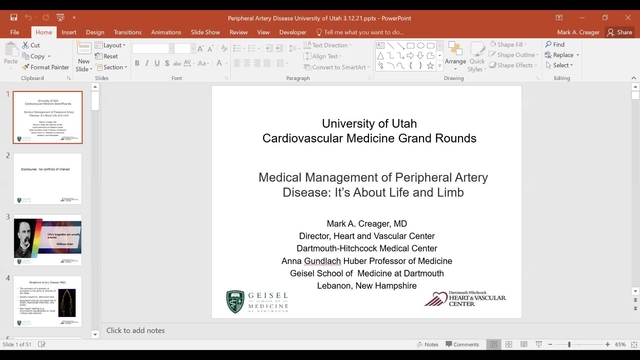Open Customize Quick Access Toolbar arrow
Viewport: 640px width, 360px height.
point(74,18)
